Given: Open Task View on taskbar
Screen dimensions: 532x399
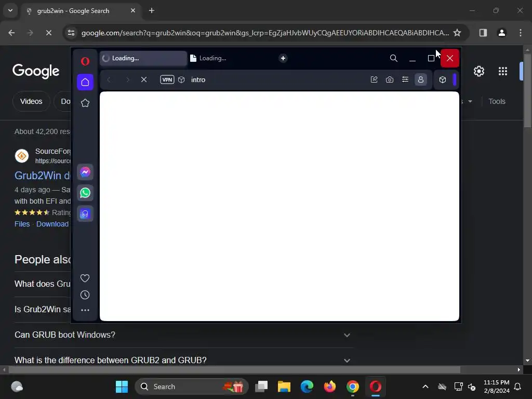Looking at the screenshot, I should 261,387.
